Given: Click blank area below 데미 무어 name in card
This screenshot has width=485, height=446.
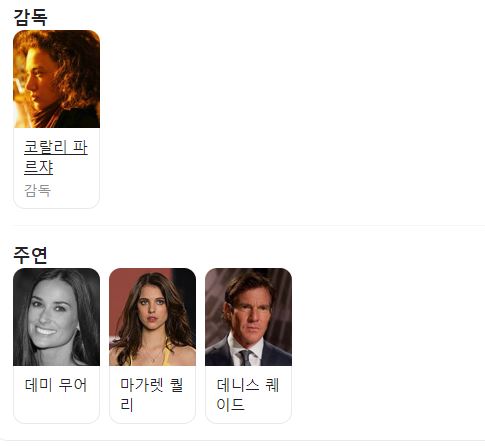Looking at the screenshot, I should [x=56, y=408].
